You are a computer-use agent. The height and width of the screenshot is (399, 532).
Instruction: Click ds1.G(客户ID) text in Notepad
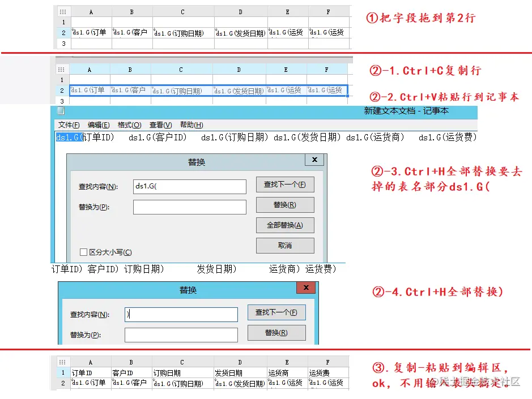pyautogui.click(x=158, y=138)
